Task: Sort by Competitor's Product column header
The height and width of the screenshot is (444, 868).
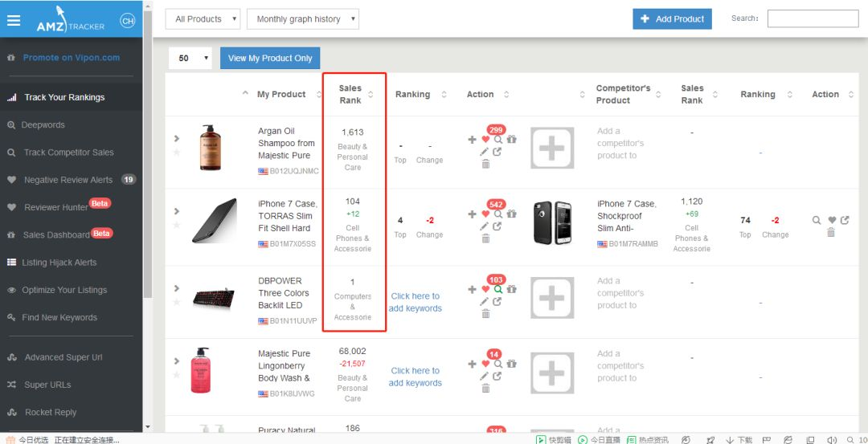Action: (623, 94)
